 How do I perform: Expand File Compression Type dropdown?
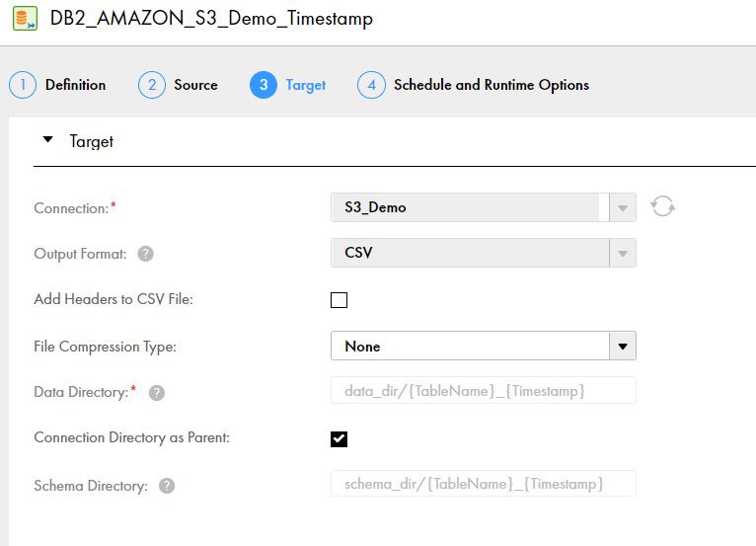point(484,346)
